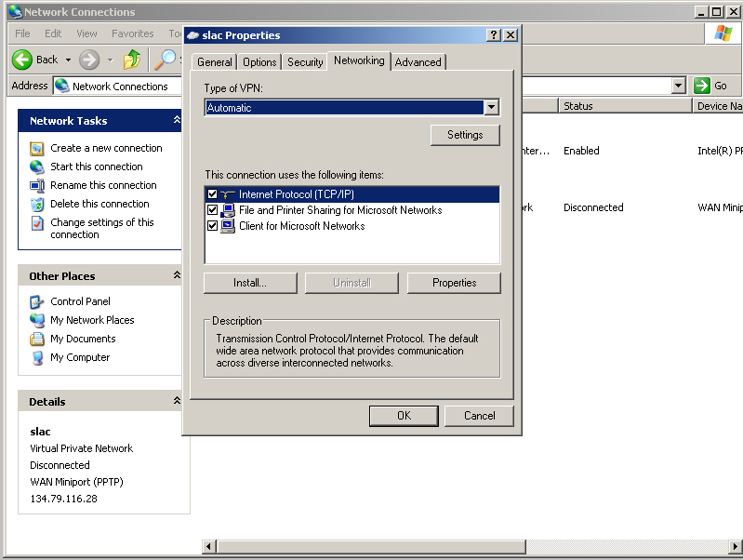Click the Network Connections title bar icon
Image resolution: width=743 pixels, height=560 pixels.
pos(15,11)
